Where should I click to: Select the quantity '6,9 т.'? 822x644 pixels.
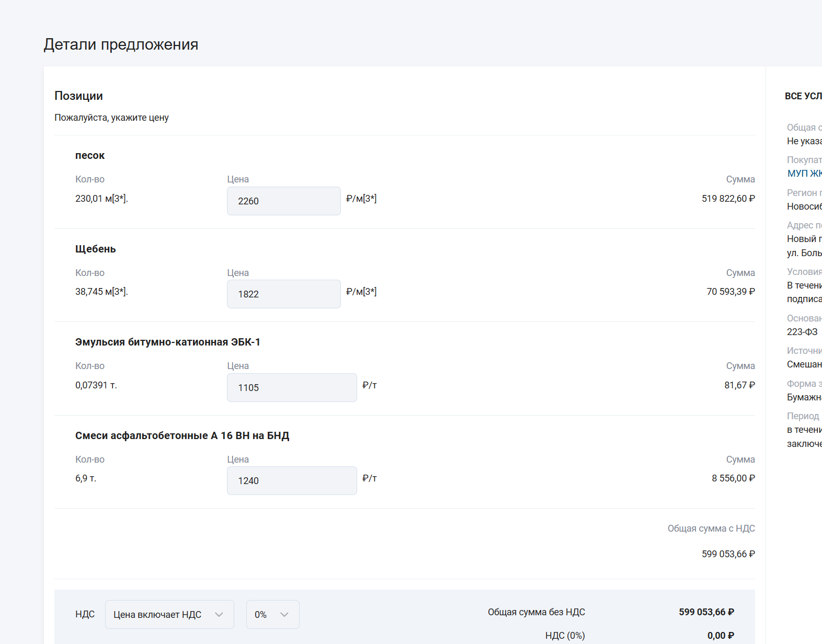(86, 478)
